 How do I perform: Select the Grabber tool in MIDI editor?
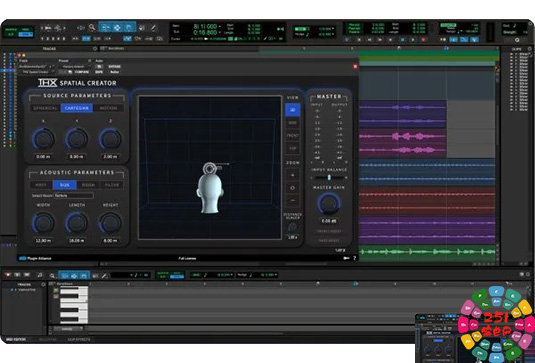[84, 275]
